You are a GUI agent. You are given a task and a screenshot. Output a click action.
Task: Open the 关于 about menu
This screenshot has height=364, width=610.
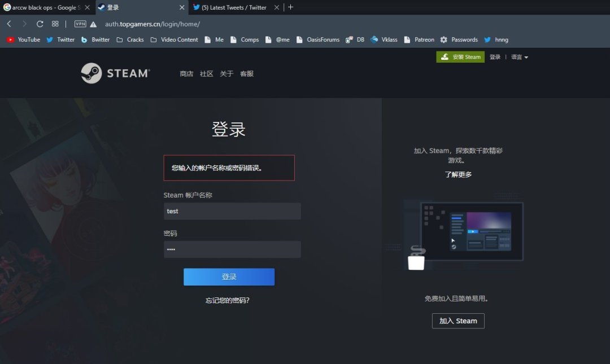click(x=226, y=73)
